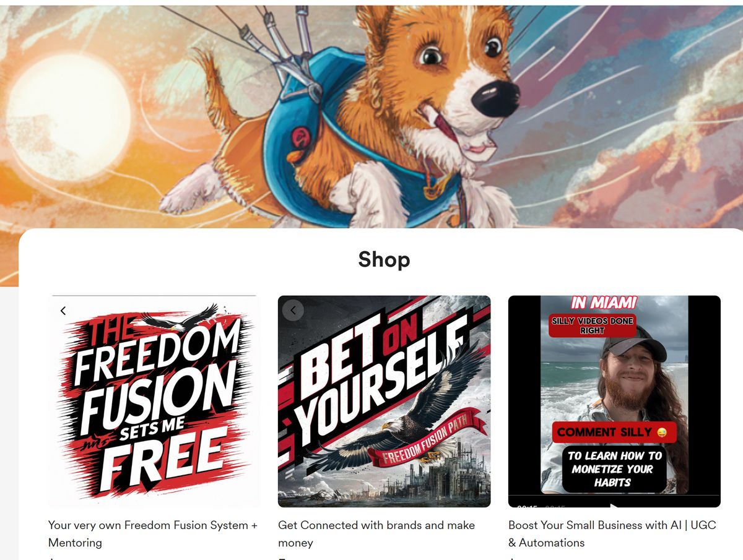This screenshot has height=560, width=743.
Task: Open 'Get Connected with brands and make money'
Action: click(376, 534)
